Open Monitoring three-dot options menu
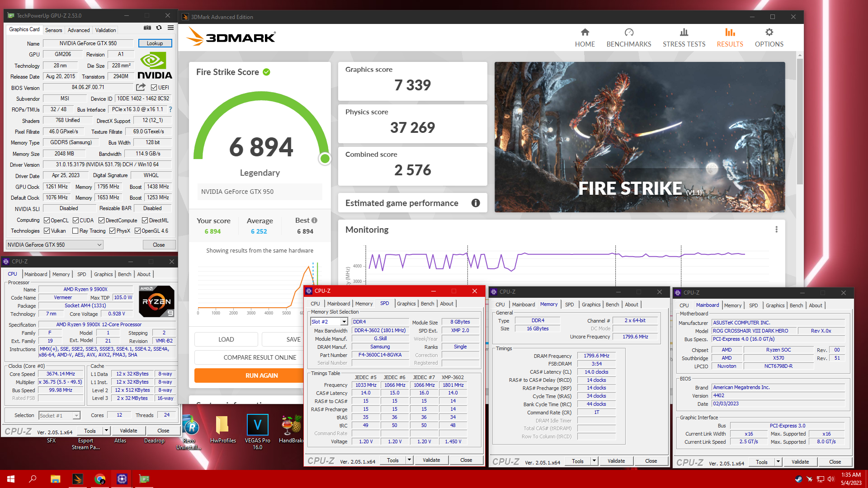The width and height of the screenshot is (868, 488). click(x=777, y=230)
